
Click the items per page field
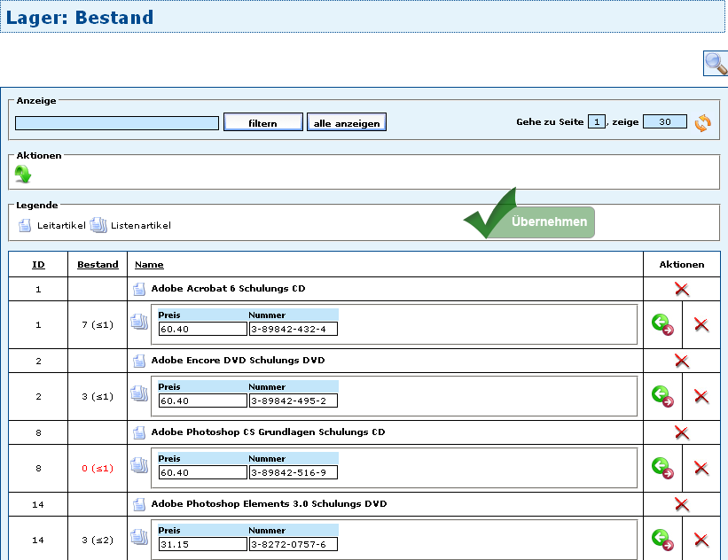(x=664, y=122)
